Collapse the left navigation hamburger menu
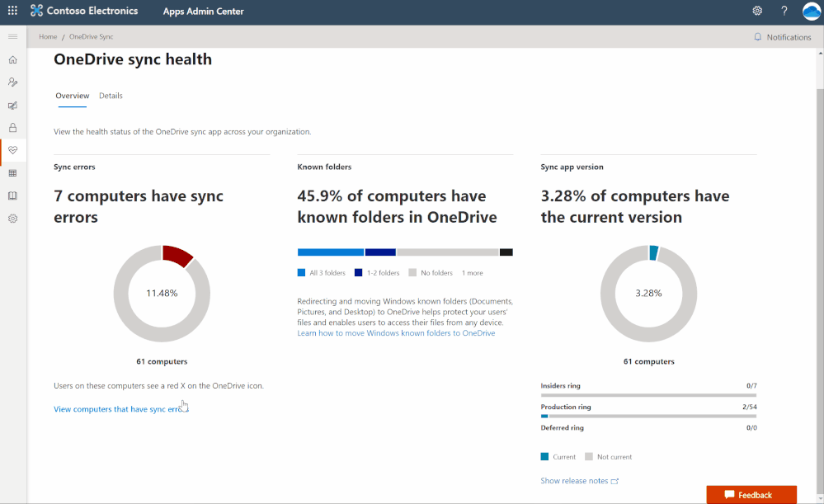Viewport: 824px width, 504px height. tap(12, 37)
